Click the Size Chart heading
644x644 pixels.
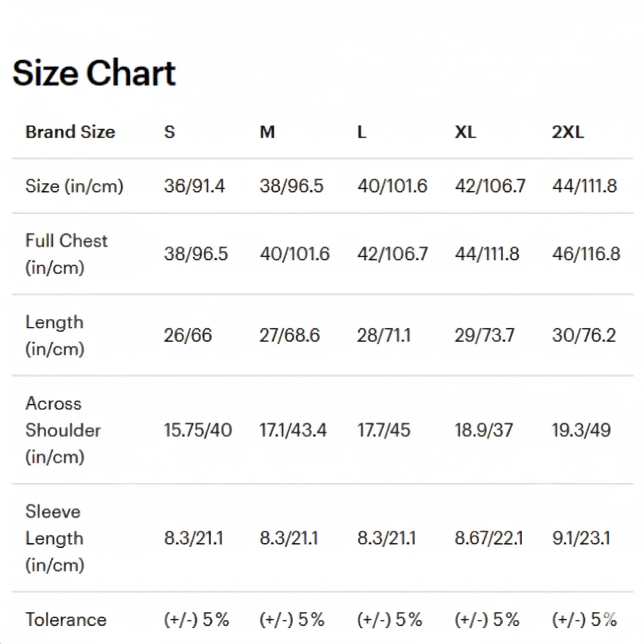[x=94, y=73]
